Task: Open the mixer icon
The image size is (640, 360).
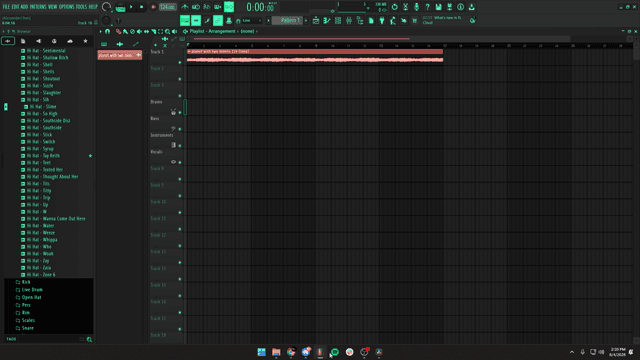Action: [349, 20]
